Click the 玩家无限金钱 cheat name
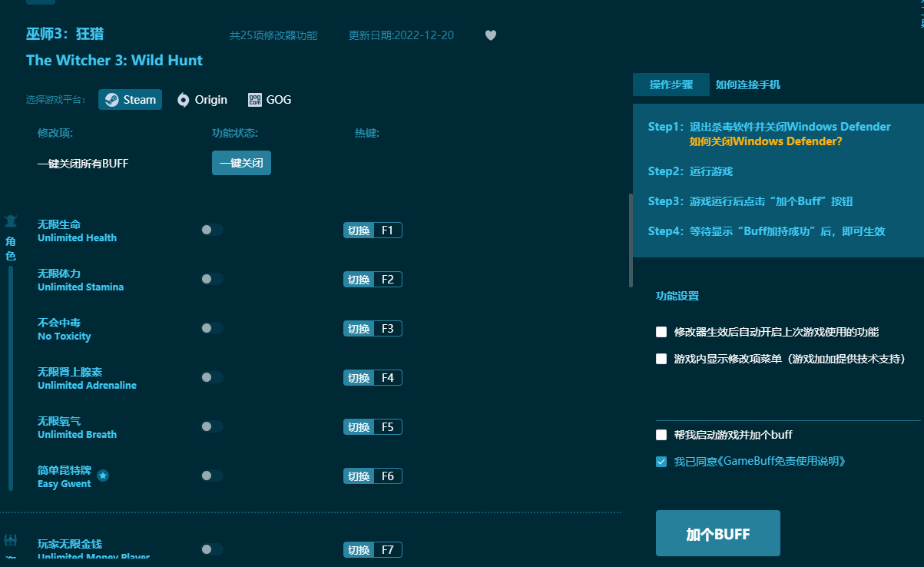 point(70,544)
